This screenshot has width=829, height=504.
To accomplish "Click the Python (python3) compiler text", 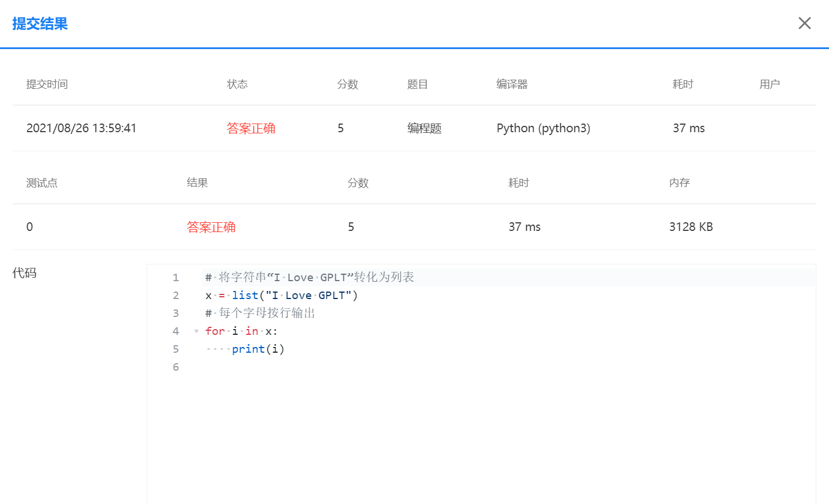I will point(543,128).
